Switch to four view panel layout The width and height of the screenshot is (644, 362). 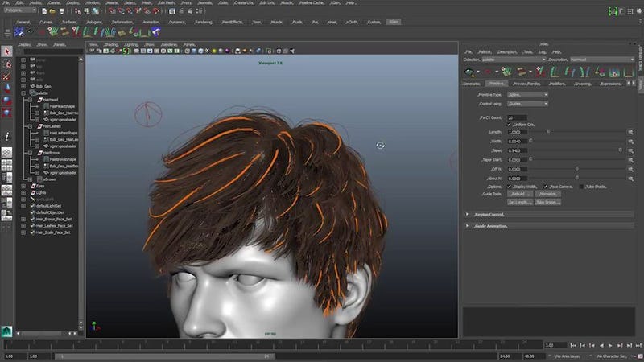coord(6,165)
